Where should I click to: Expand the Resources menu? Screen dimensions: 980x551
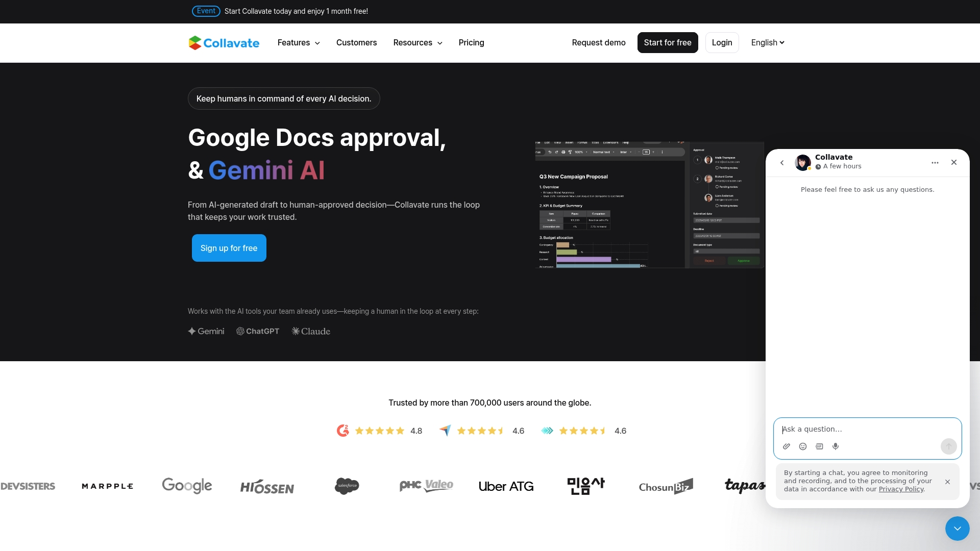click(418, 43)
